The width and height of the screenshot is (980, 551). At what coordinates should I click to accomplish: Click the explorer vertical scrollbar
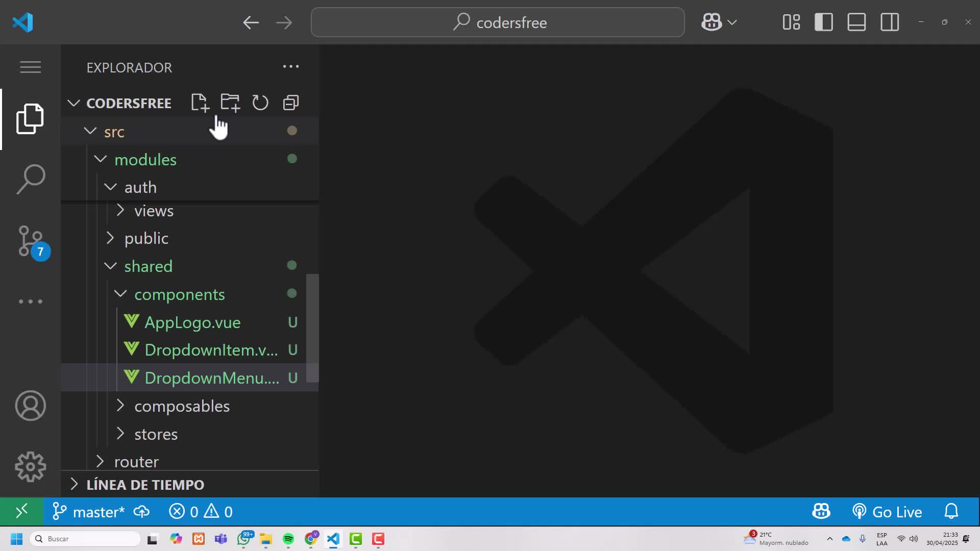click(312, 328)
